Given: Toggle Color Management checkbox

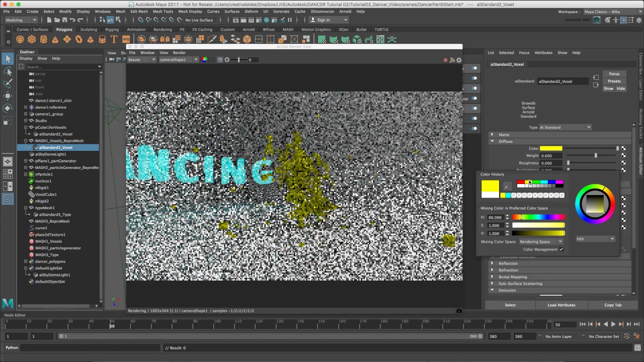Looking at the screenshot, I should click(x=561, y=249).
